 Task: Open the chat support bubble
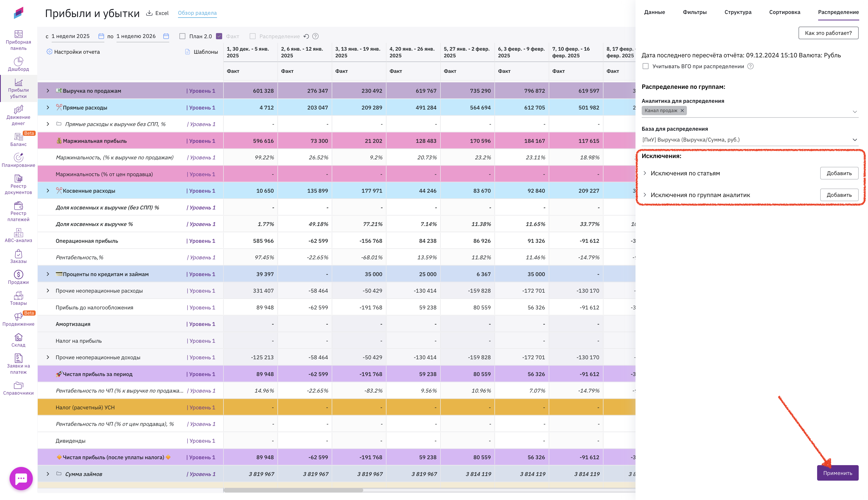point(21,478)
